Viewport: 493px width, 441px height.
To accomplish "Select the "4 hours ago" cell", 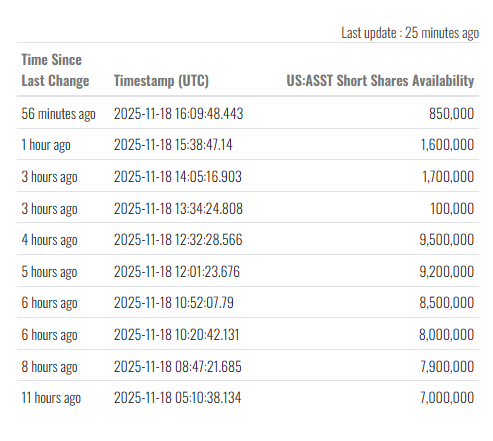I will point(49,240).
